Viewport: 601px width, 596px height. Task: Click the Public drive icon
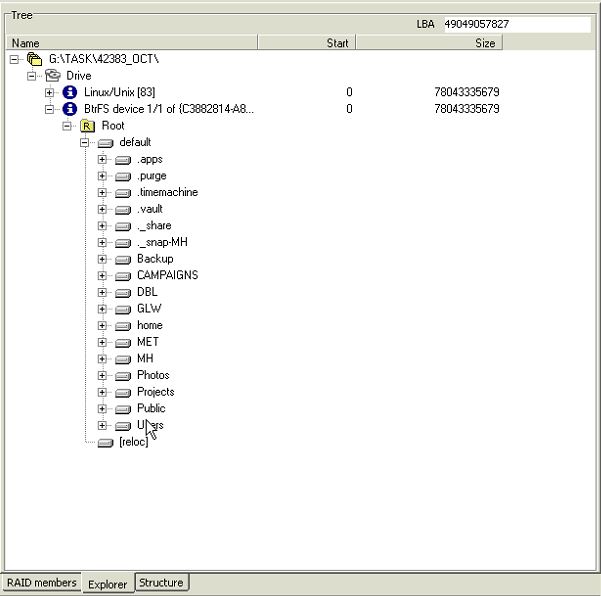pos(123,409)
